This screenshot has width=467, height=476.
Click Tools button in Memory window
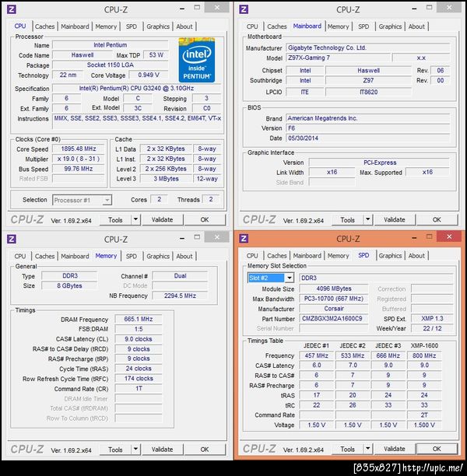tap(115, 450)
